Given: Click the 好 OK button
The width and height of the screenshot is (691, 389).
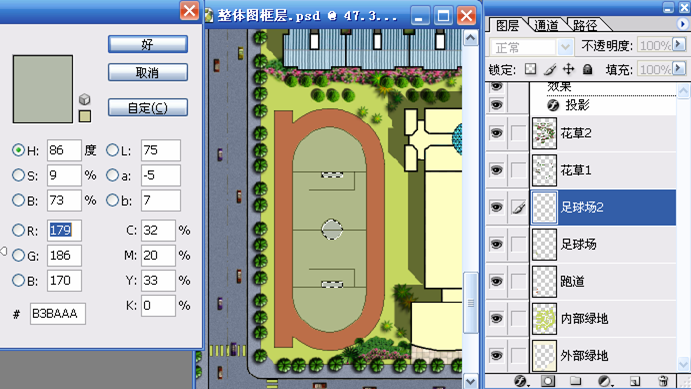Looking at the screenshot, I should (x=148, y=44).
